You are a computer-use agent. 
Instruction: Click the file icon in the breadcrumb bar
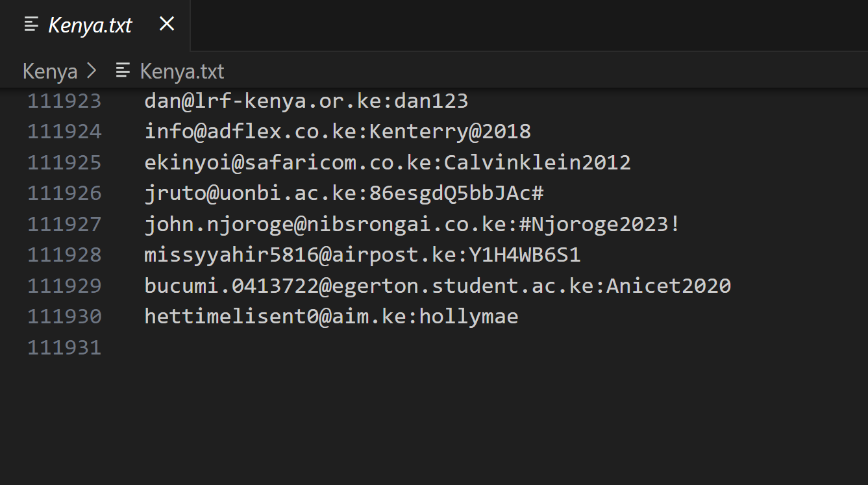(x=123, y=71)
